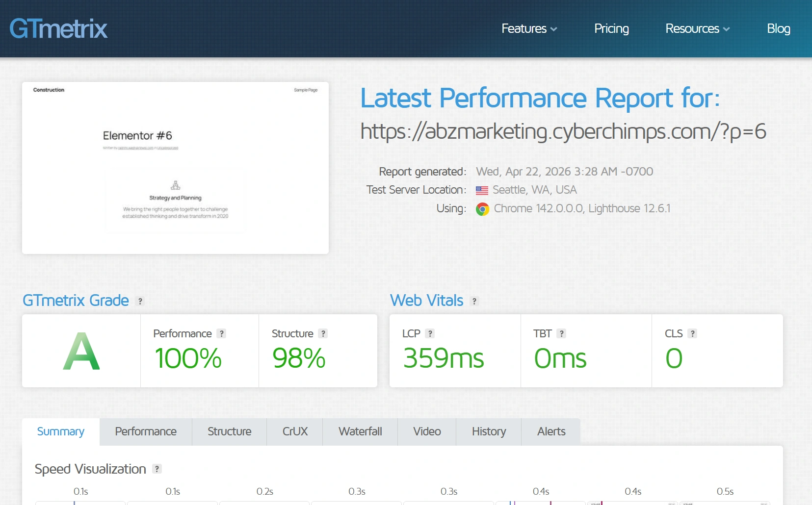Click the GTmetrix logo
This screenshot has width=812, height=505.
tap(58, 28)
